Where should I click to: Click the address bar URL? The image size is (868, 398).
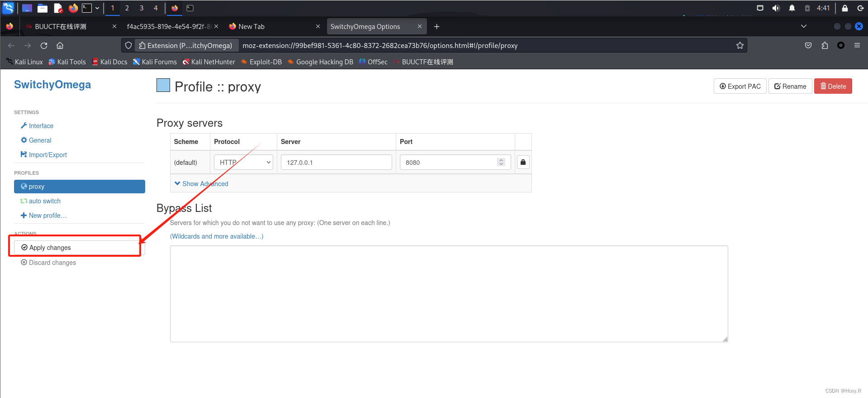(x=380, y=45)
